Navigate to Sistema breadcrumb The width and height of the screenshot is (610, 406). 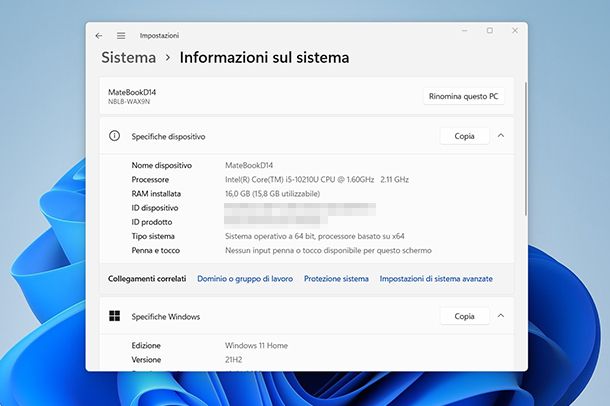128,58
